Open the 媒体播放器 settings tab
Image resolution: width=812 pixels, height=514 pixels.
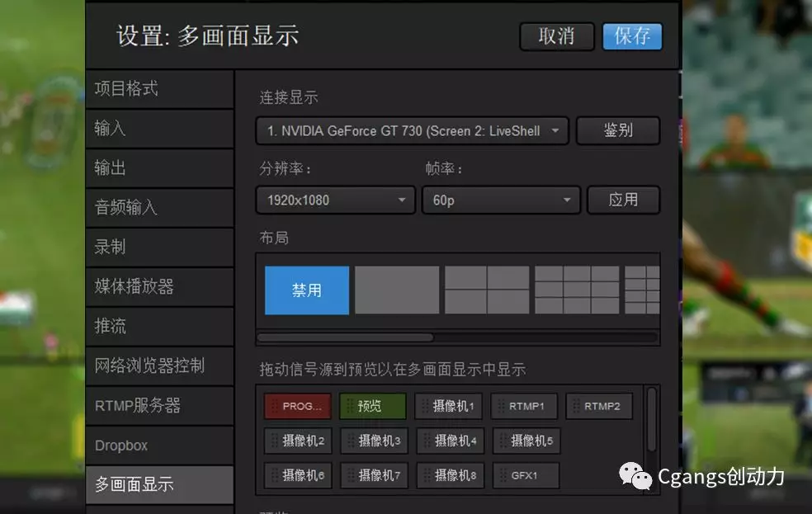159,287
